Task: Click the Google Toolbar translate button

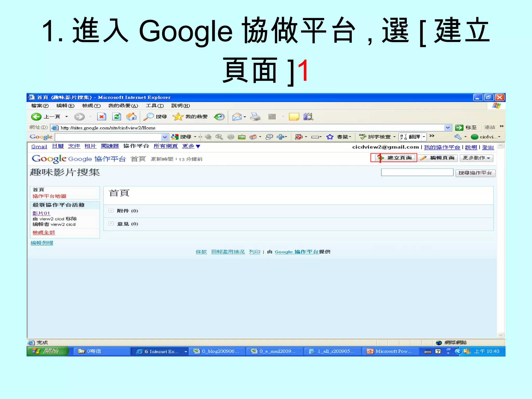Action: pos(410,137)
